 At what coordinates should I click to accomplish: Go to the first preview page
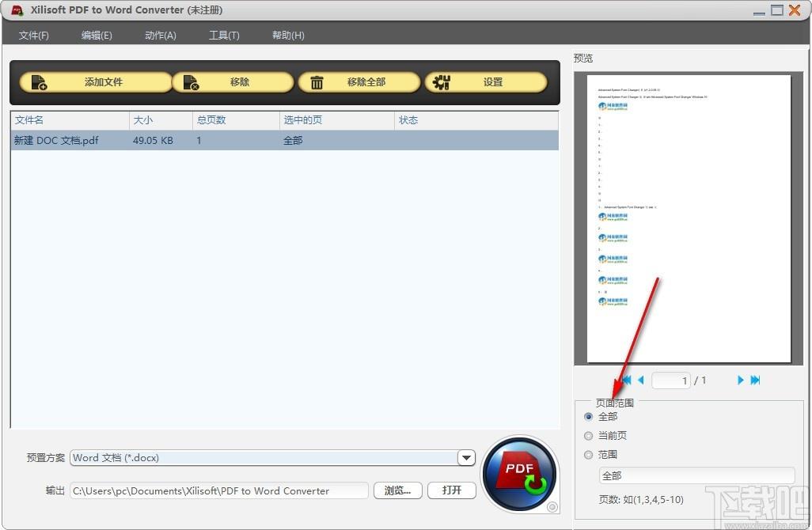[627, 380]
